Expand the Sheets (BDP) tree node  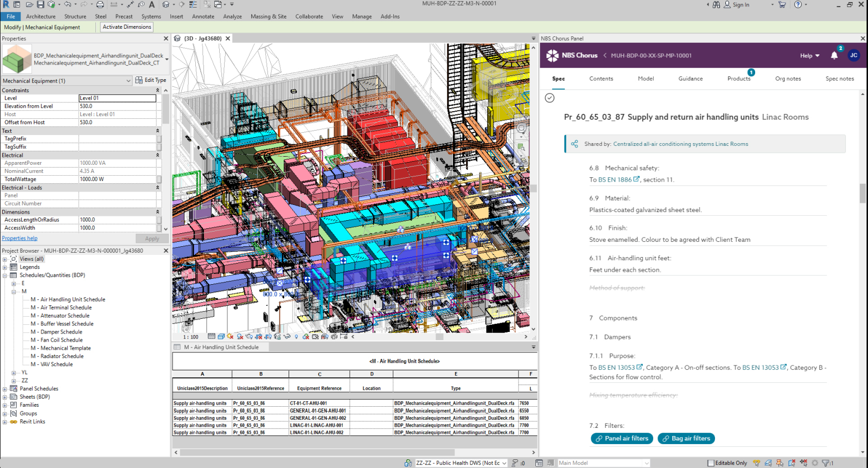coord(5,397)
